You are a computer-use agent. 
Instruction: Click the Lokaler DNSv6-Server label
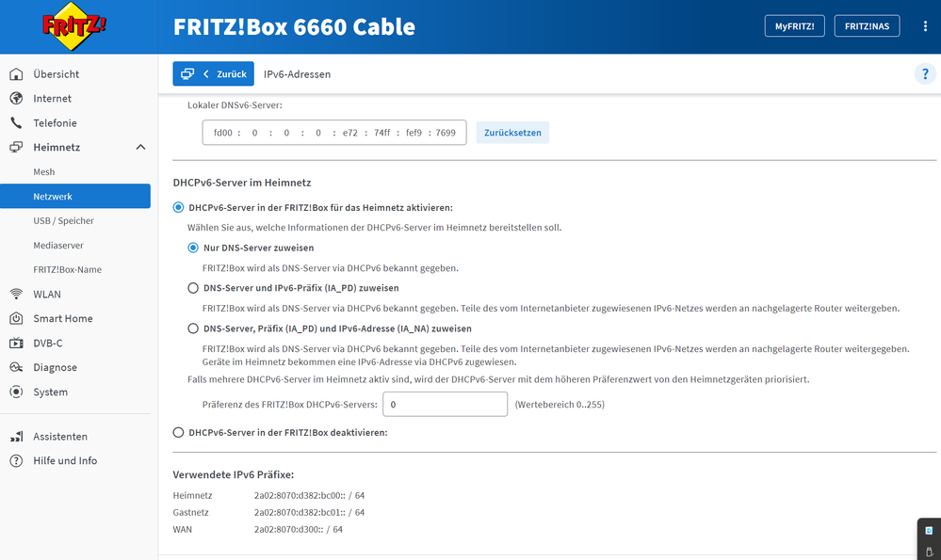point(235,104)
